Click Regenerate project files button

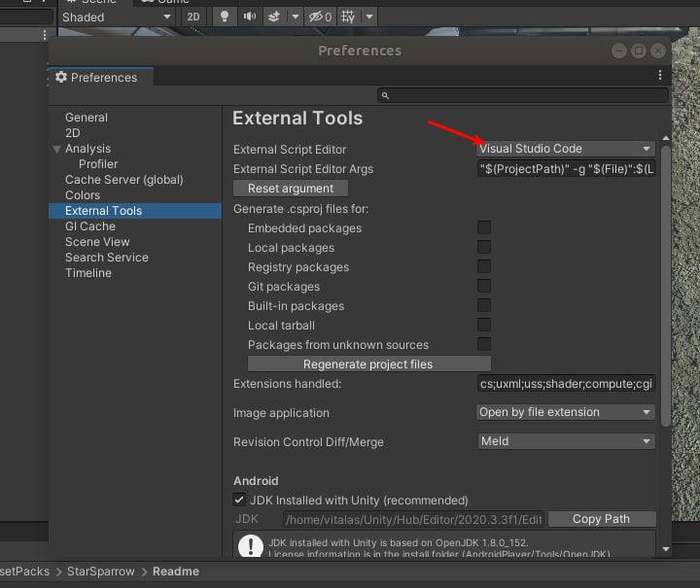point(369,364)
